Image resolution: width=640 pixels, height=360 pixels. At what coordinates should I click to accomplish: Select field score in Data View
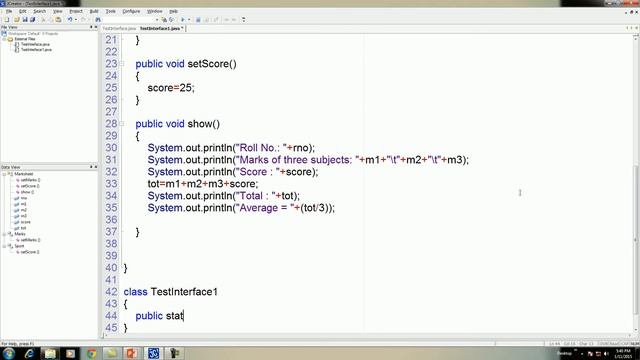point(25,222)
